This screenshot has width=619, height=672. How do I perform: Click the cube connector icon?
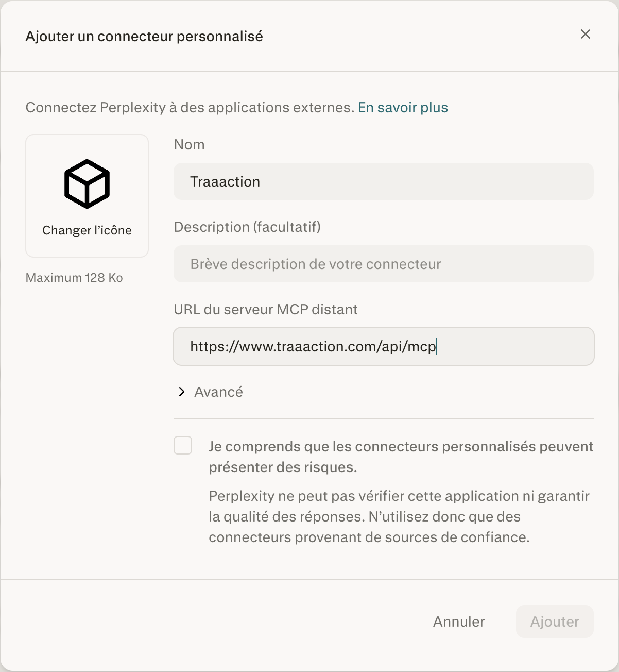(87, 184)
